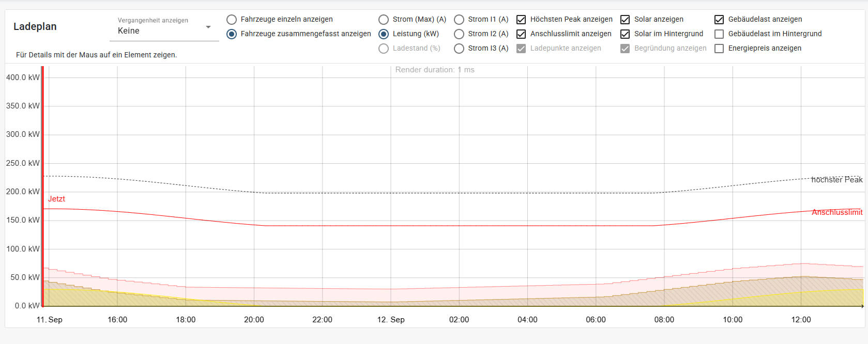The height and width of the screenshot is (344, 868).
Task: Enable Energiepreis anzeigen checkbox
Action: pos(719,49)
